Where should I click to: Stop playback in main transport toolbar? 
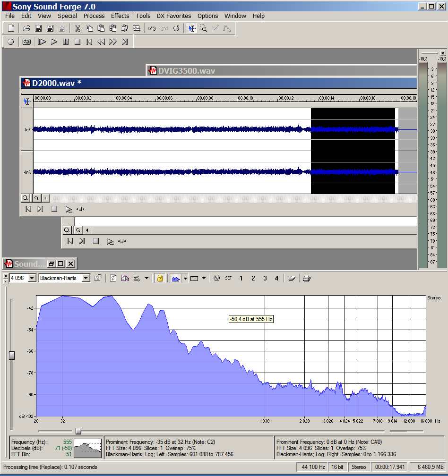[78, 42]
